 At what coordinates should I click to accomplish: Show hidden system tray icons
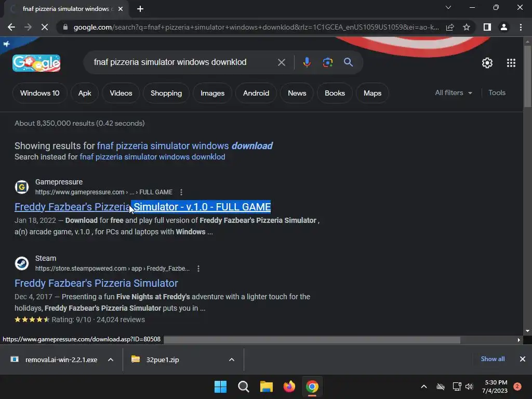424,387
